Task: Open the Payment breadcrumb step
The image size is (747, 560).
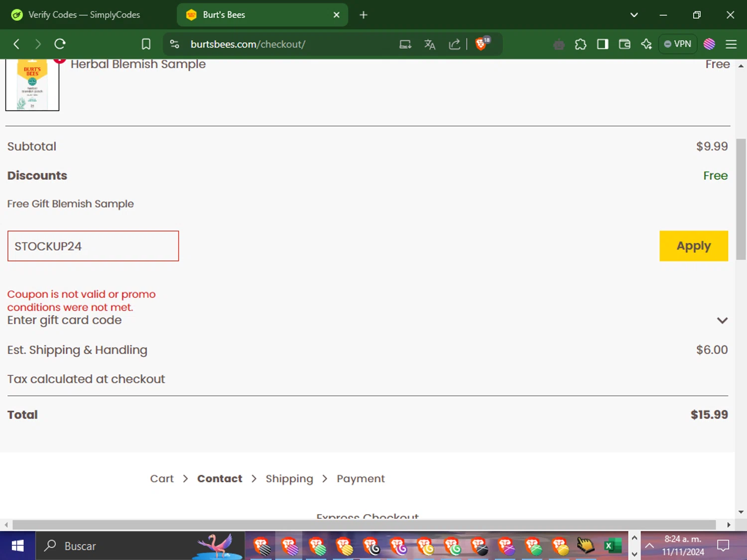Action: pos(361,478)
